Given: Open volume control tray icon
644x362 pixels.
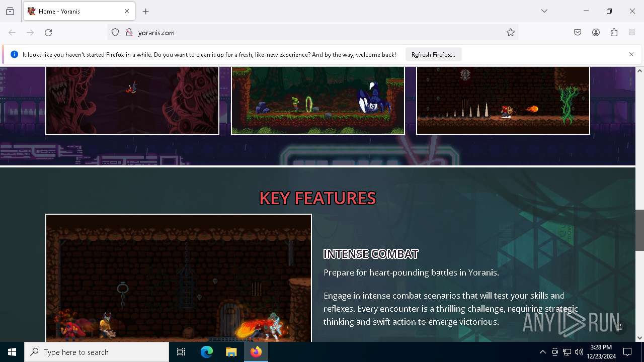Looking at the screenshot, I should pos(579,352).
